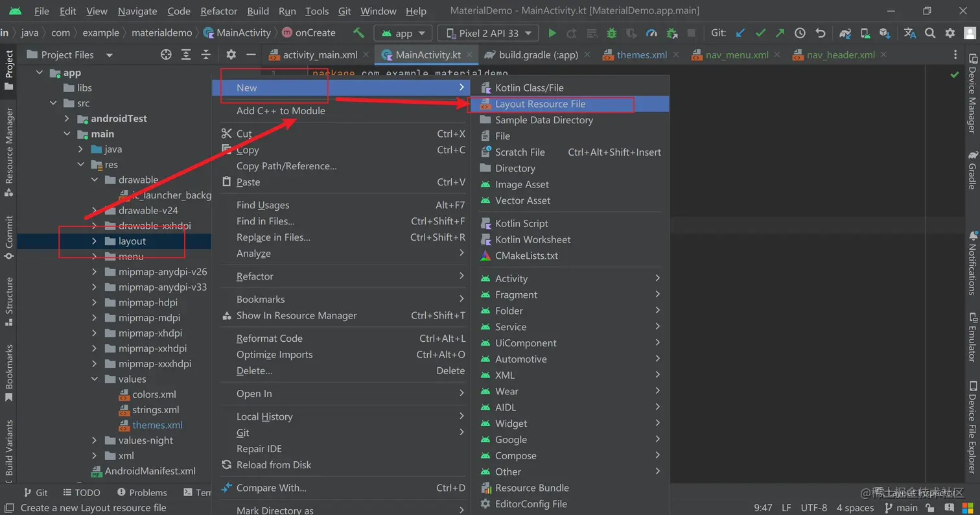Expand the java folder in tree
This screenshot has height=515, width=980.
pyautogui.click(x=80, y=149)
